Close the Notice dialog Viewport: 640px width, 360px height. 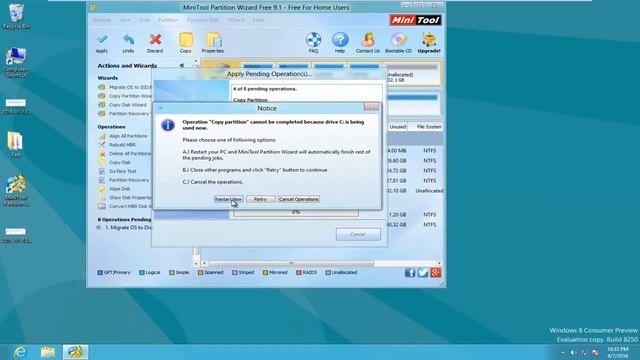(371, 107)
